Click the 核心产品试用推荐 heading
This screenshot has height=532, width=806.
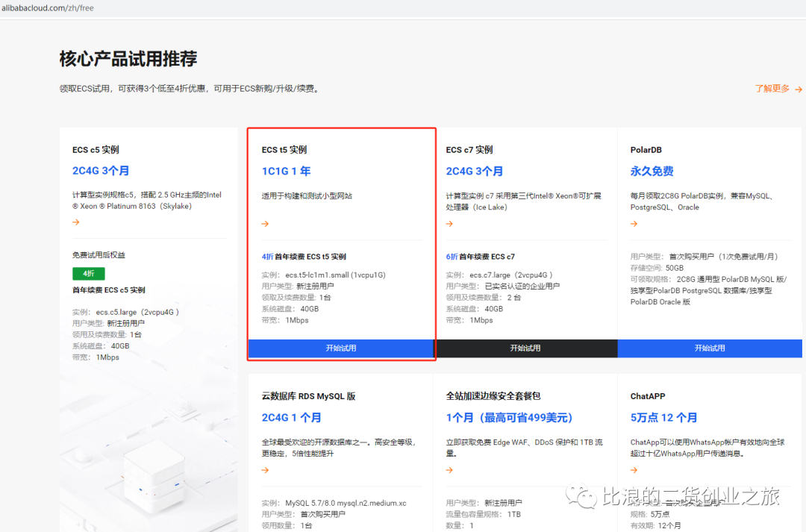(128, 59)
